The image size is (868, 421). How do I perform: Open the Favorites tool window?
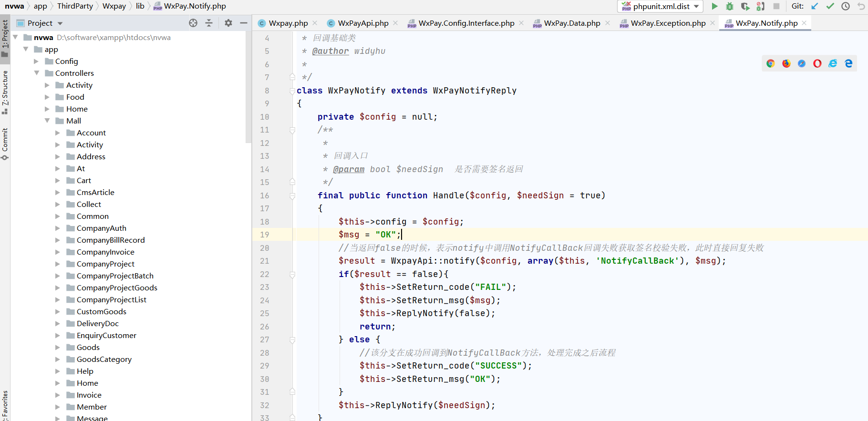click(x=5, y=405)
